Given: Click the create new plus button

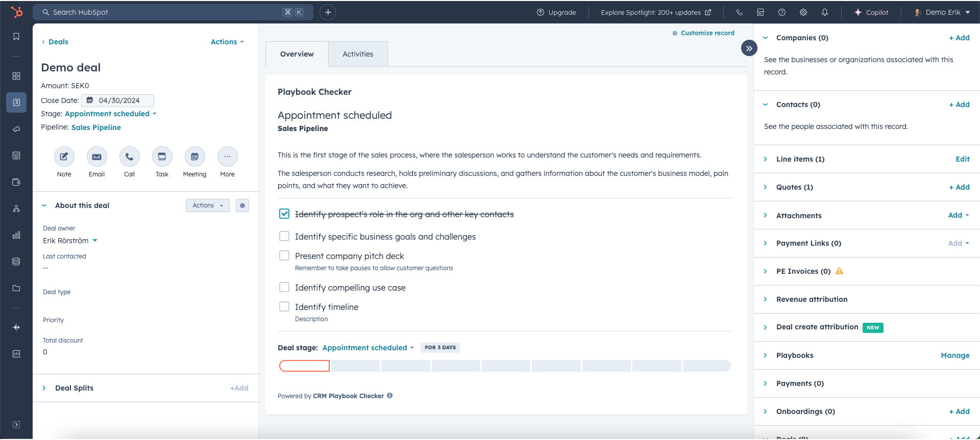Looking at the screenshot, I should click(328, 12).
